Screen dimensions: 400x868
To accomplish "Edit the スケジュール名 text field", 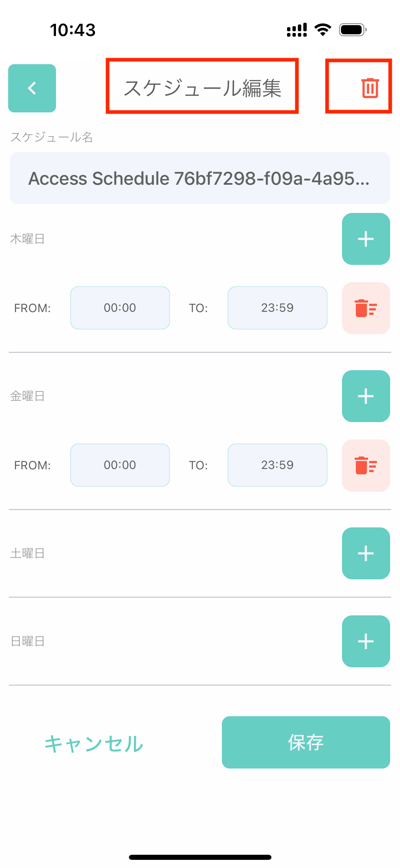I will click(200, 178).
